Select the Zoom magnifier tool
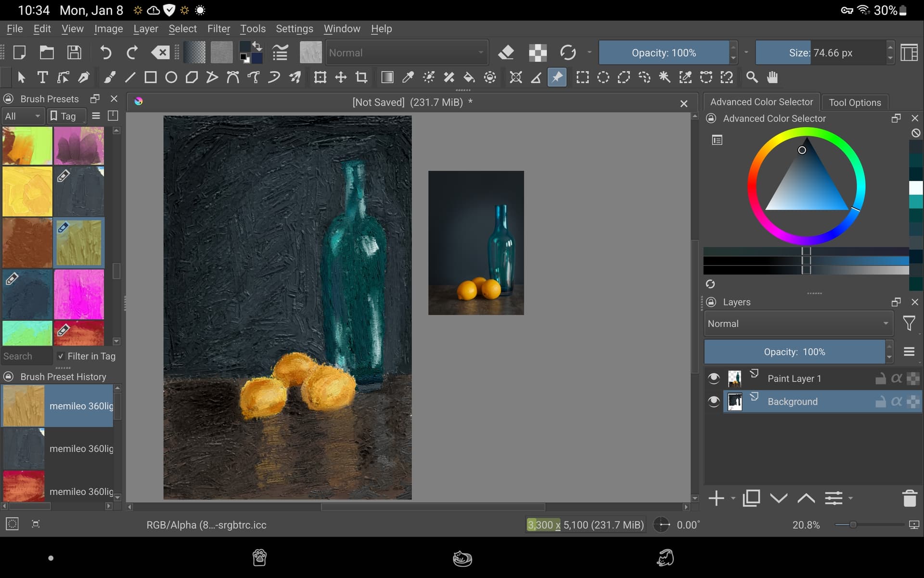The width and height of the screenshot is (924, 578). tap(752, 78)
